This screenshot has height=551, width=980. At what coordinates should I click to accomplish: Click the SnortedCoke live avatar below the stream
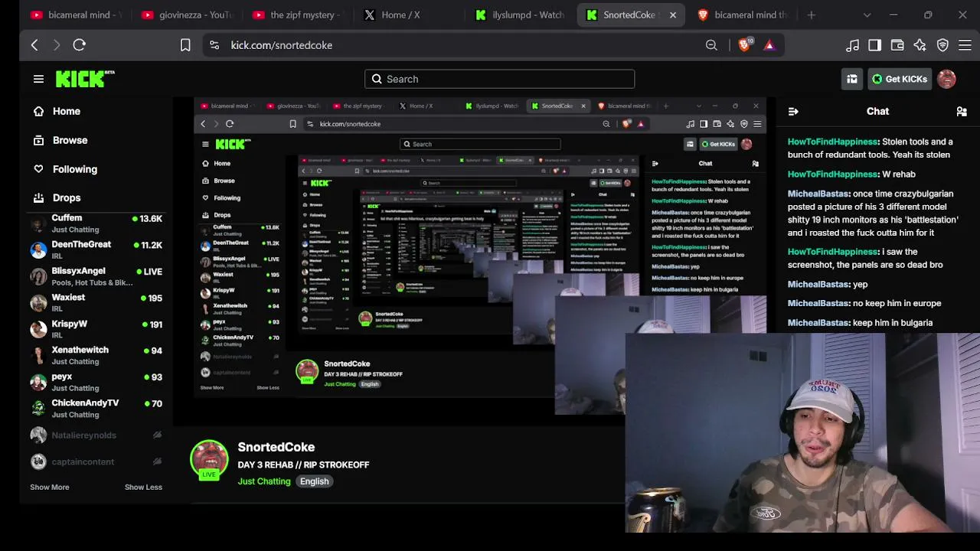(x=209, y=459)
